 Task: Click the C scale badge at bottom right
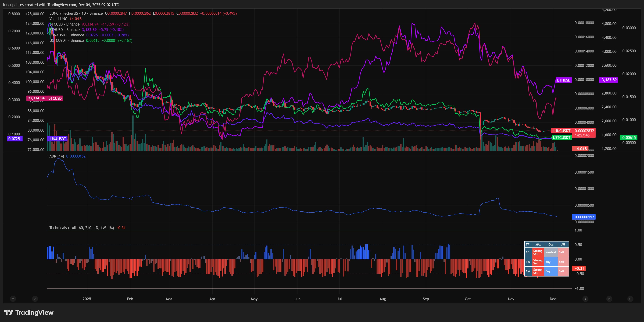coord(630,299)
